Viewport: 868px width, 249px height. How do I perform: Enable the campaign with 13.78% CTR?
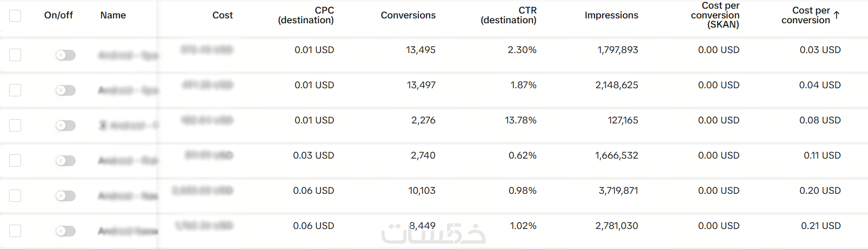click(x=65, y=126)
